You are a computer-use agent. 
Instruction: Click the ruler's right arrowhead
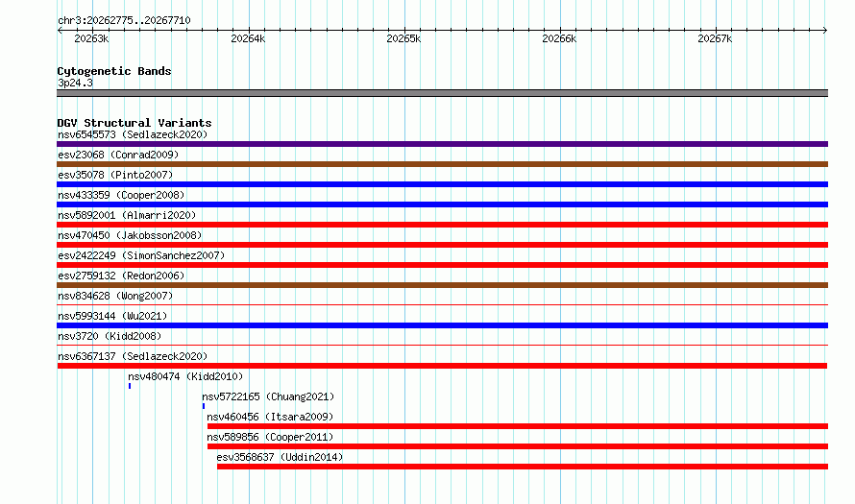[x=825, y=30]
